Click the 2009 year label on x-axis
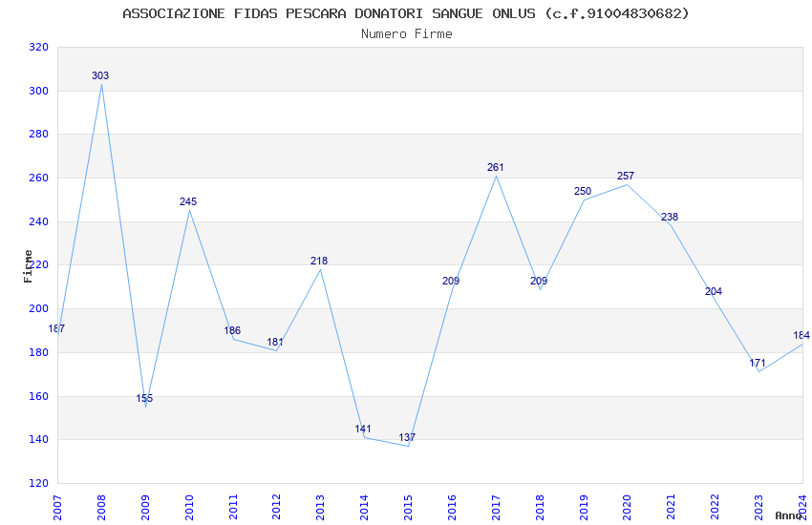The image size is (812, 525). click(145, 508)
